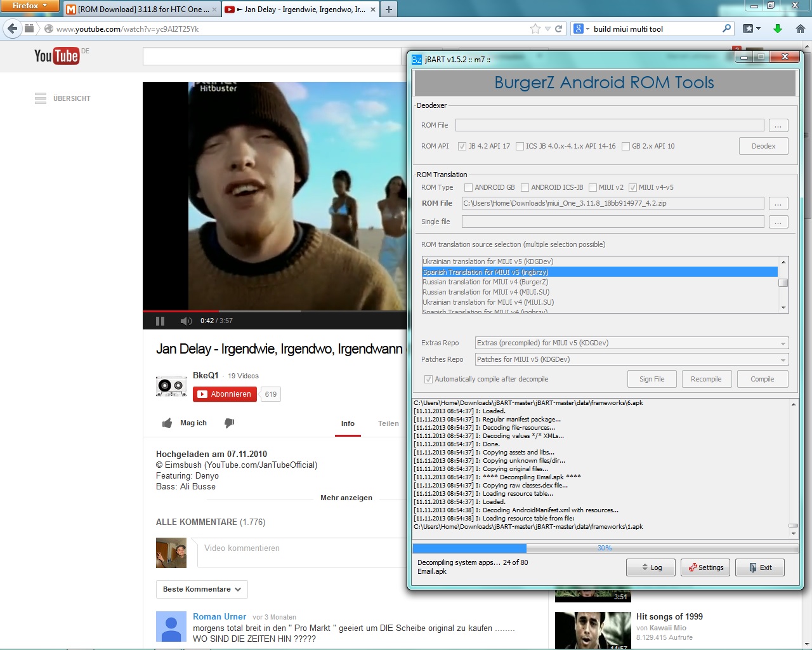Toggle Automatically compile after decompile
The image size is (812, 650).
428,379
